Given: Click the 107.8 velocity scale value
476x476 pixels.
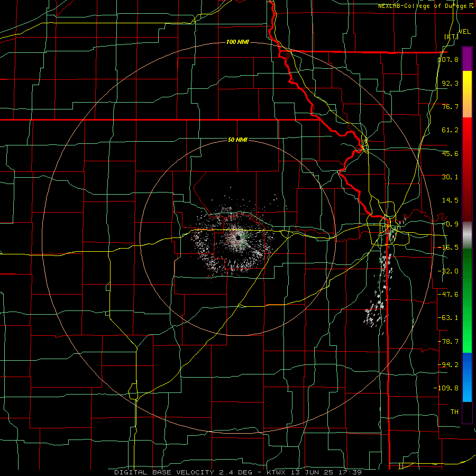Looking at the screenshot, I should (448, 59).
